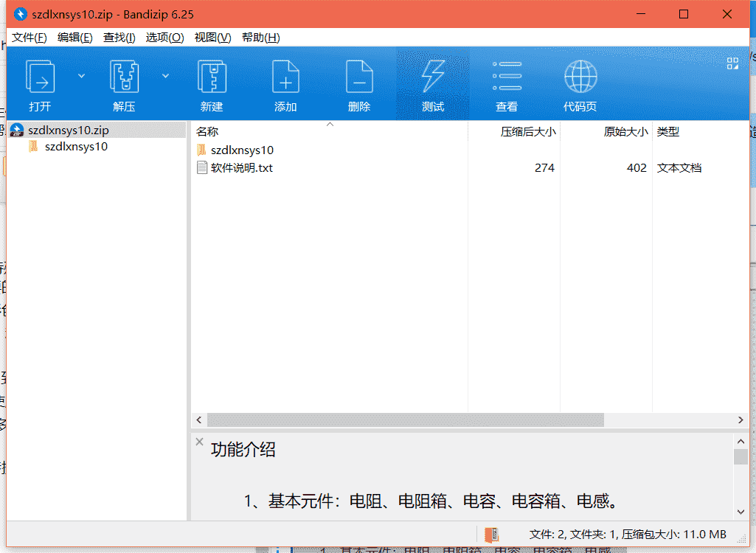The width and height of the screenshot is (756, 553).
Task: Click the preview pane vertical scrollbar thumb
Action: pyautogui.click(x=741, y=456)
